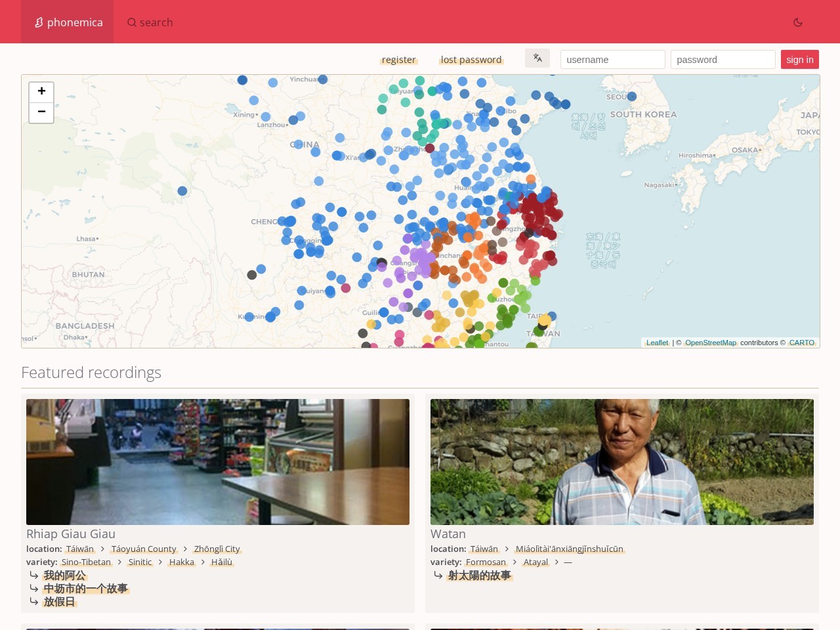This screenshot has height=630, width=840.
Task: Zoom out on the map
Action: [41, 112]
